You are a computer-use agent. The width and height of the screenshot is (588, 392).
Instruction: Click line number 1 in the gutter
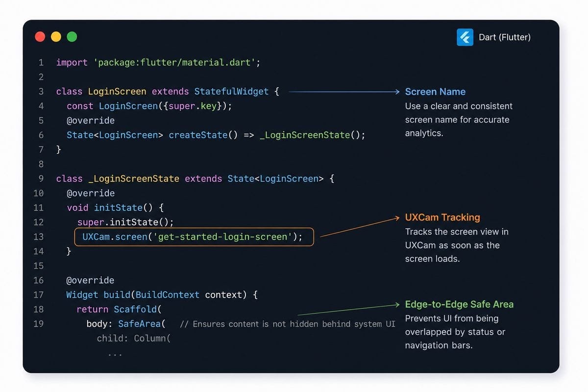(41, 63)
